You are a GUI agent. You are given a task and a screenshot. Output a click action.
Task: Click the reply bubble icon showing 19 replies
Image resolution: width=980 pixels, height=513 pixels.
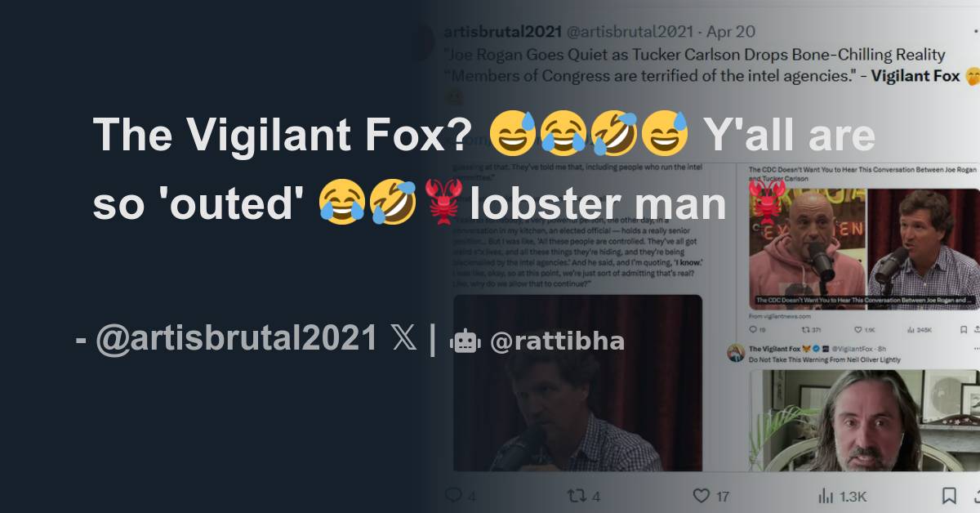click(752, 328)
